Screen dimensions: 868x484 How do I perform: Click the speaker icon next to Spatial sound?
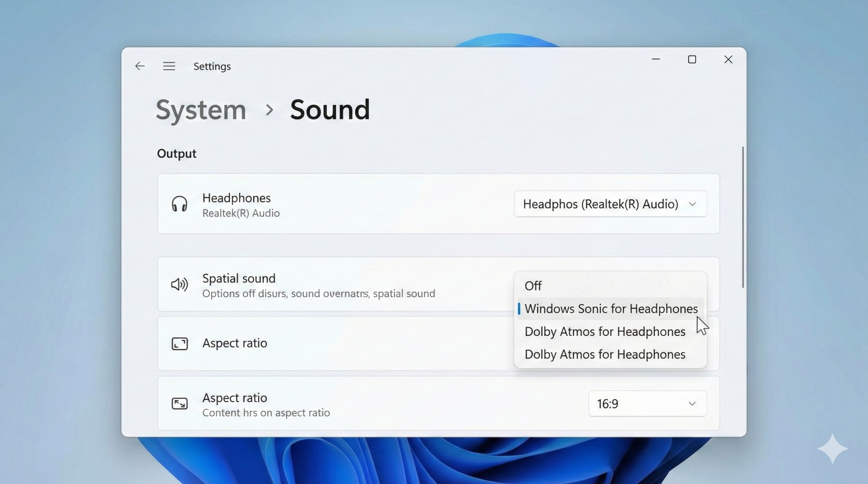point(178,284)
